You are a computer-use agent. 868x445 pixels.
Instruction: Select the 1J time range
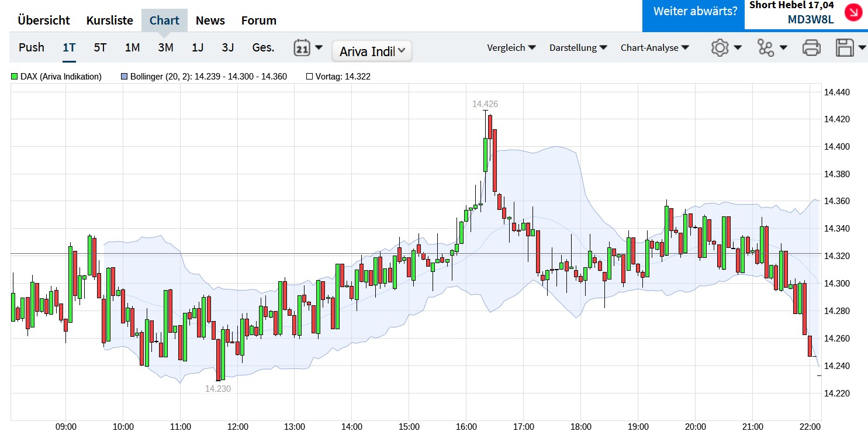[197, 48]
